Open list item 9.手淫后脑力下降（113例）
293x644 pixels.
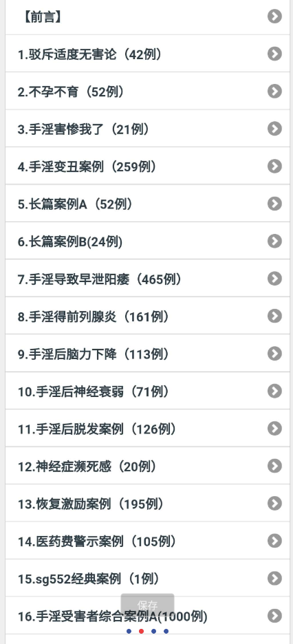147,354
